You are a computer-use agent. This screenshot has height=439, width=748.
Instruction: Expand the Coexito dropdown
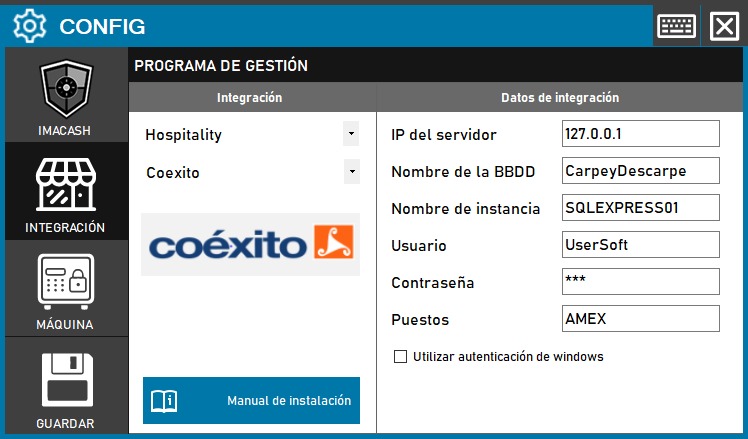tap(350, 171)
